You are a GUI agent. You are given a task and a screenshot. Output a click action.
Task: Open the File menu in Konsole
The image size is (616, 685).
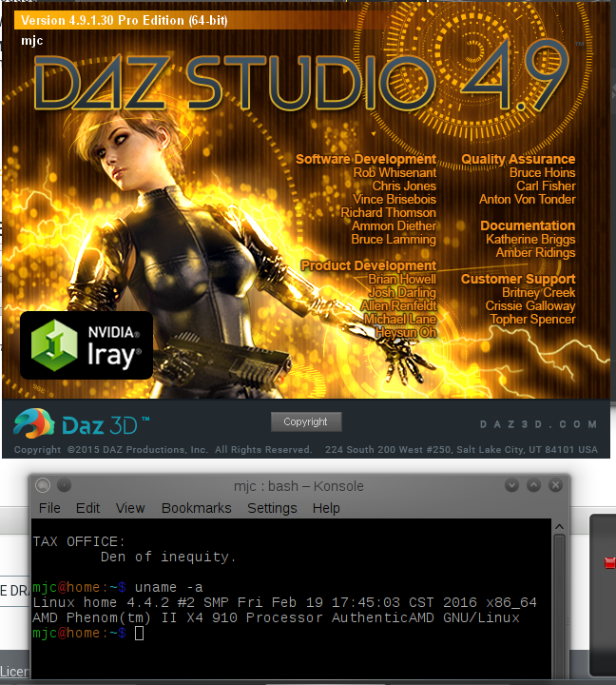click(x=49, y=508)
